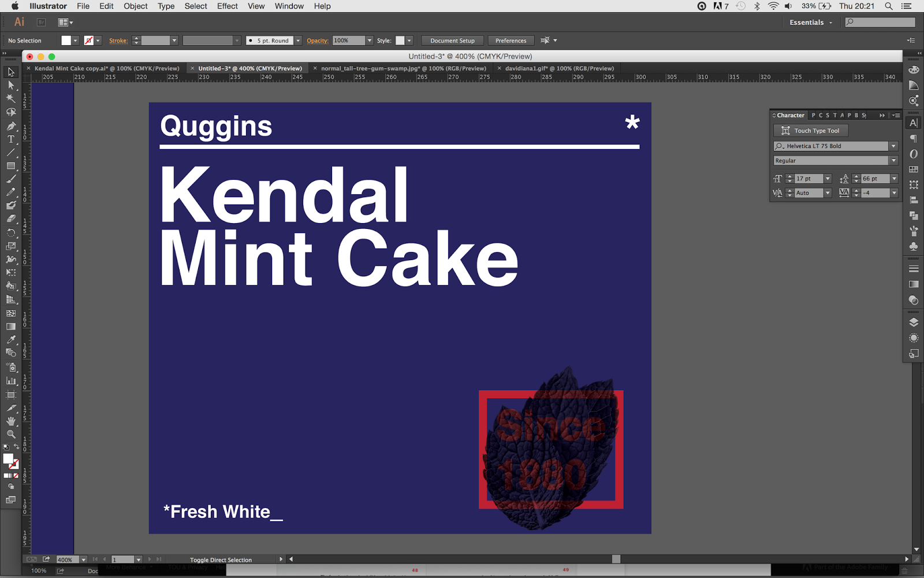Click the stroke color swatch in control bar
The image size is (924, 578).
88,40
